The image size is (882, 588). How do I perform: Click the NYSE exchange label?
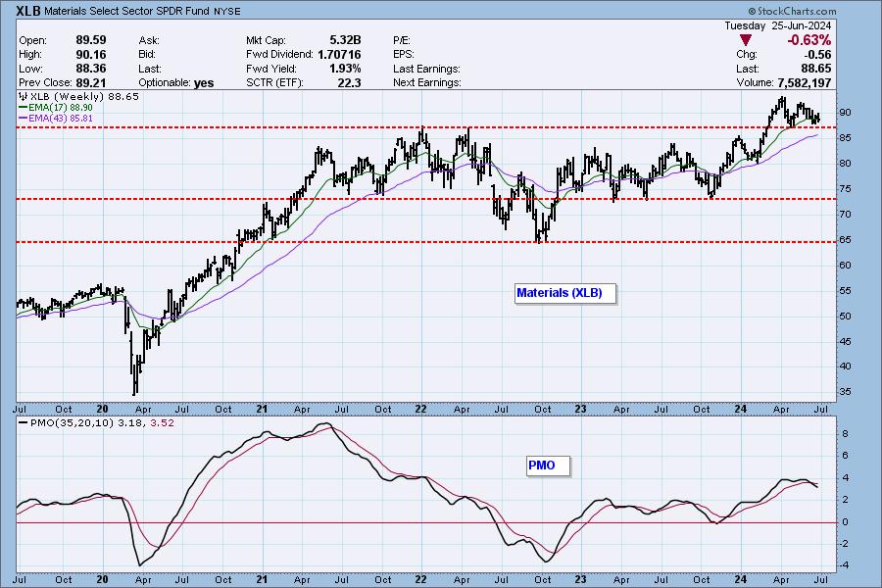coord(226,11)
